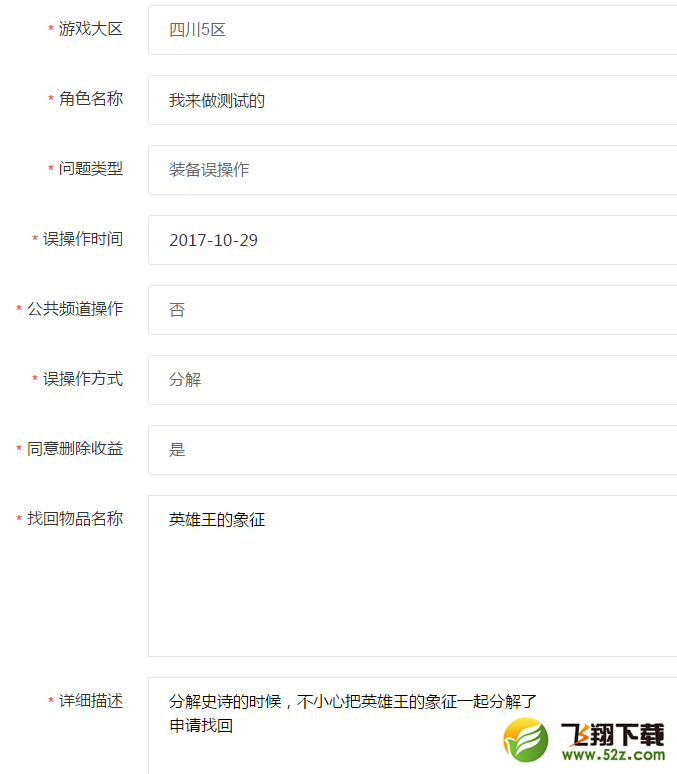Click the 误操作时间 field with 2017-10-29
The image size is (677, 774).
(413, 240)
